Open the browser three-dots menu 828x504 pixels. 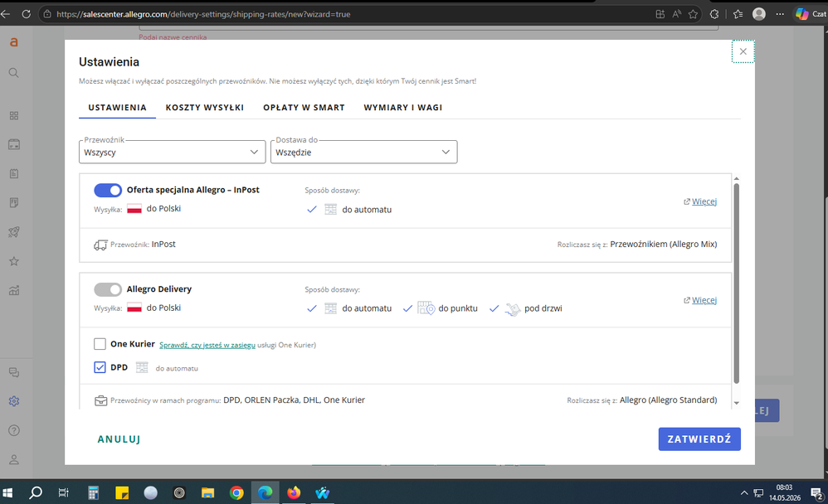pyautogui.click(x=780, y=14)
